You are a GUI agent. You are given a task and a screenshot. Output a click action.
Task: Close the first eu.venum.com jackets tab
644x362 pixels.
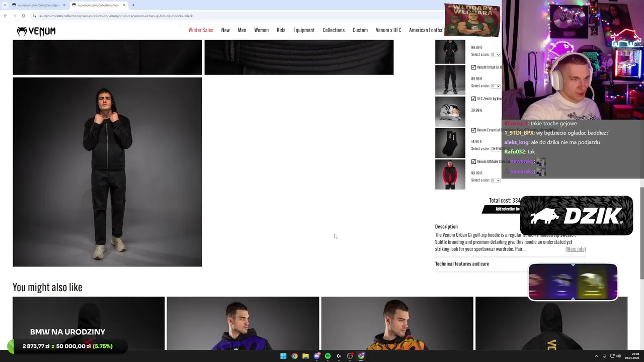click(64, 5)
